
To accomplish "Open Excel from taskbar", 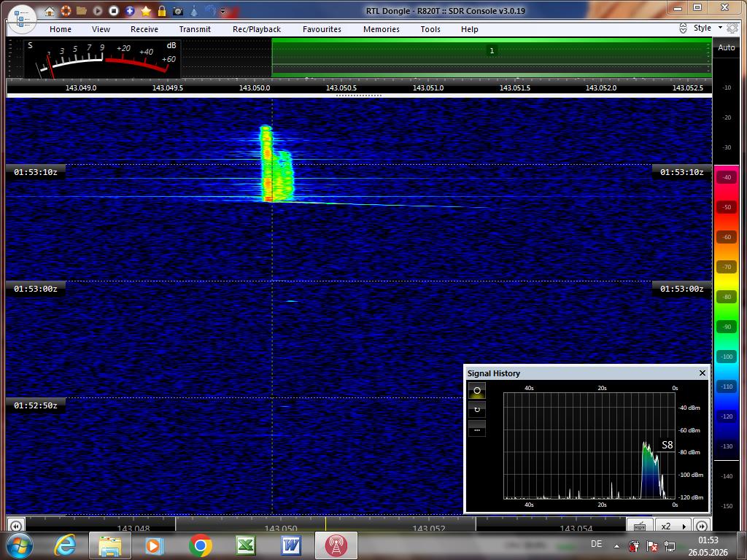I will (245, 545).
